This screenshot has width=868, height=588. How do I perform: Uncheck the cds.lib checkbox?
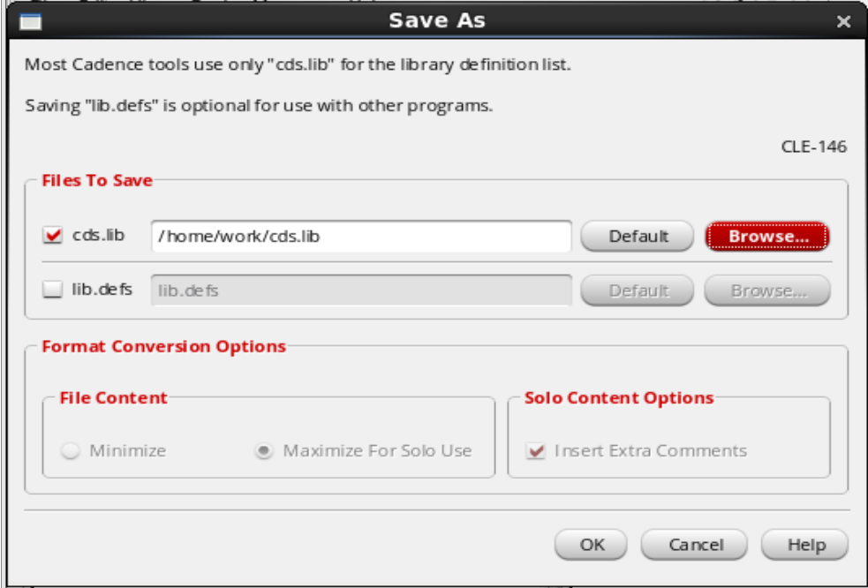pyautogui.click(x=53, y=237)
